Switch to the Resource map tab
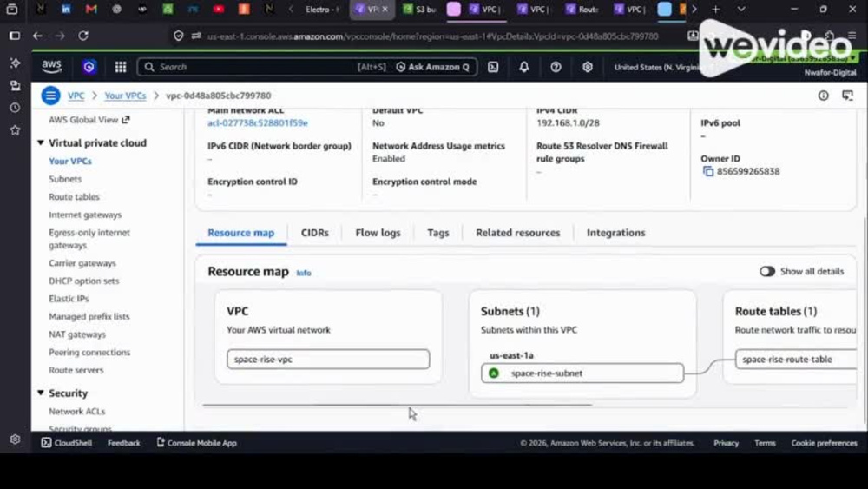868x489 pixels. 240,233
